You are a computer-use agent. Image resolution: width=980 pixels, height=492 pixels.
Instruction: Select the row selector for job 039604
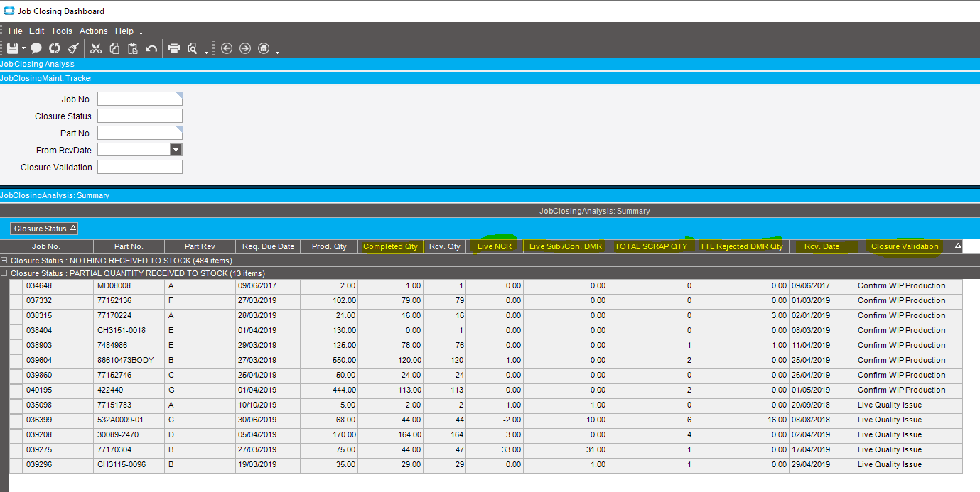(x=16, y=360)
